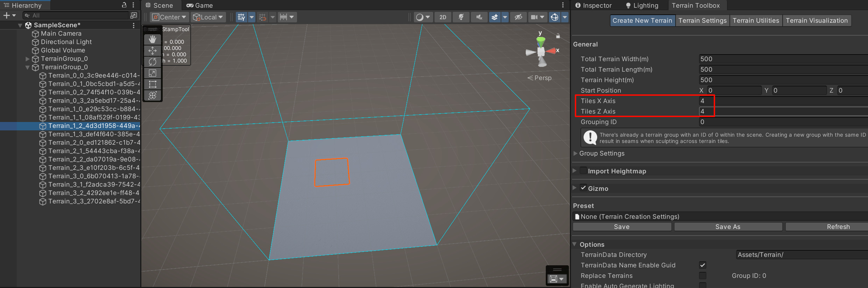Viewport: 868px width, 288px height.
Task: Open the Local handle rotation dropdown
Action: click(208, 17)
